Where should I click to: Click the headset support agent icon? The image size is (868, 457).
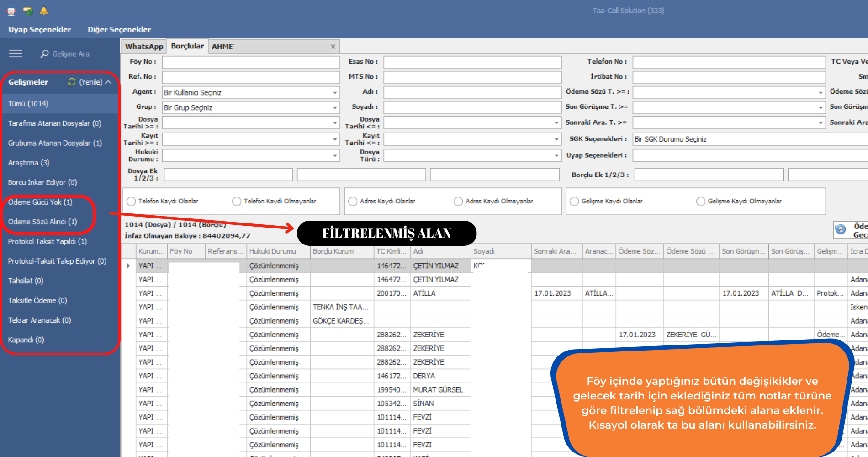pos(11,11)
